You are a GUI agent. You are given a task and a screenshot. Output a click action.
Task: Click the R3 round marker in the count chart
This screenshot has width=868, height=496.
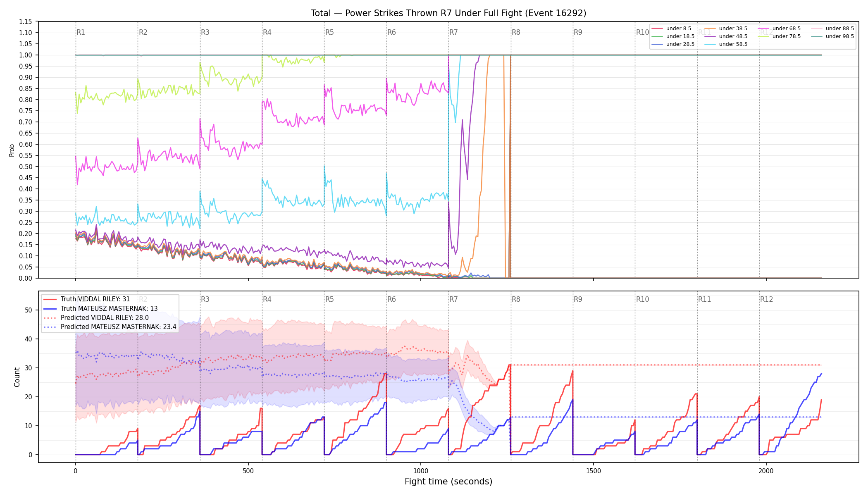[x=205, y=299]
